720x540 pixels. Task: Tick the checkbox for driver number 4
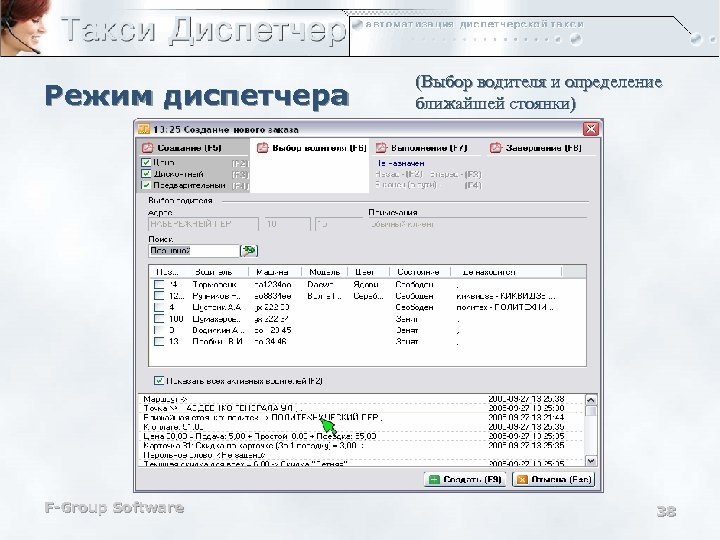tap(159, 307)
